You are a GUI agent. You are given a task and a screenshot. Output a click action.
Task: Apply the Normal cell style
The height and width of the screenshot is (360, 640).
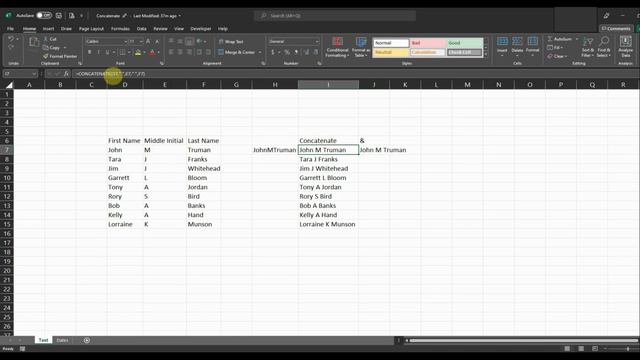click(391, 43)
